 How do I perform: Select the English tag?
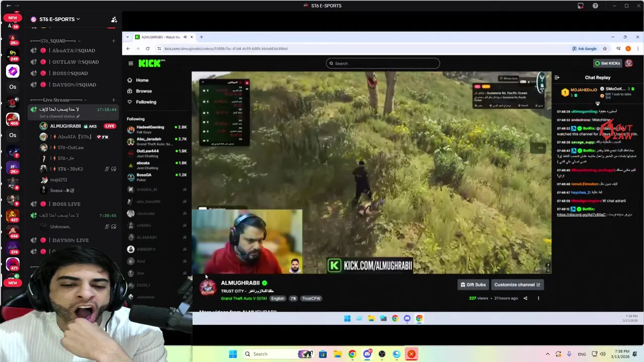[278, 299]
